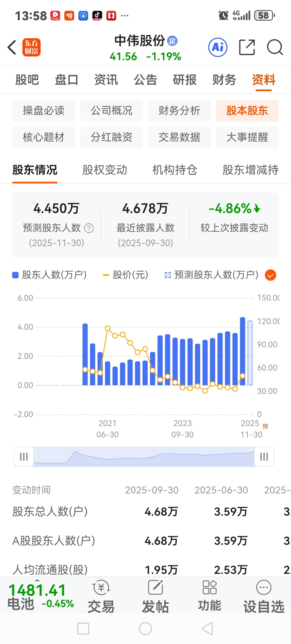
Task: Switch to the 研报 tab
Action: click(x=185, y=80)
